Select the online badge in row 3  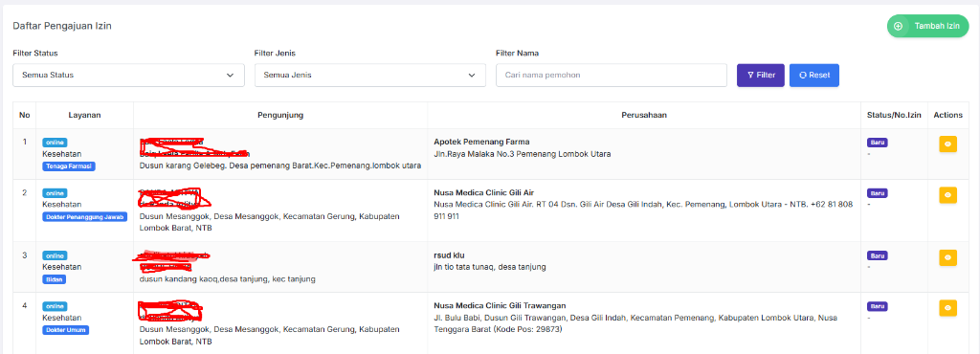(55, 256)
